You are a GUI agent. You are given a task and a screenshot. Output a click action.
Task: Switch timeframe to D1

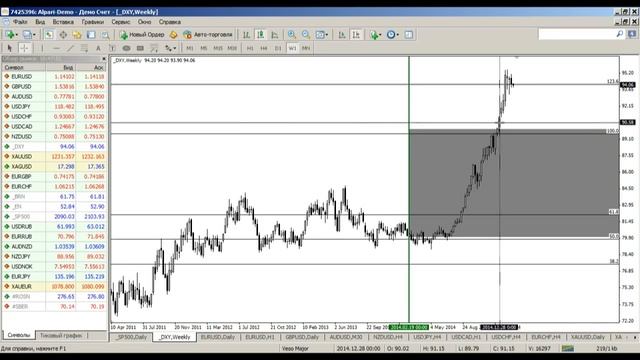[x=278, y=48]
